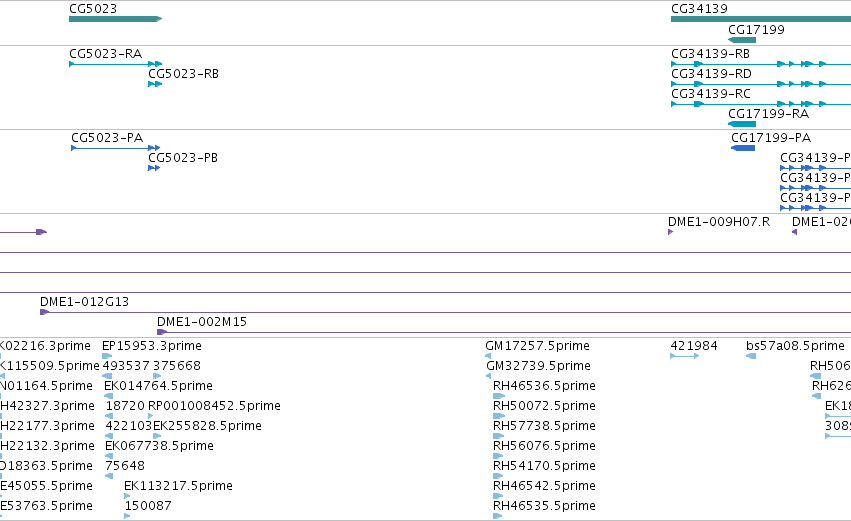Select the 421984 feature span
The image size is (851, 521).
pos(684,356)
